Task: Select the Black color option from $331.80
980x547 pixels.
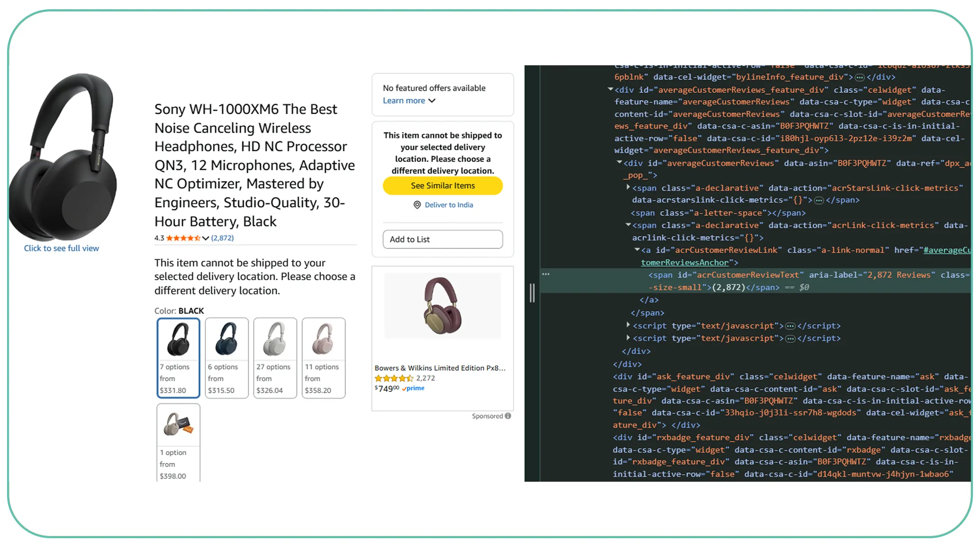Action: [x=179, y=358]
